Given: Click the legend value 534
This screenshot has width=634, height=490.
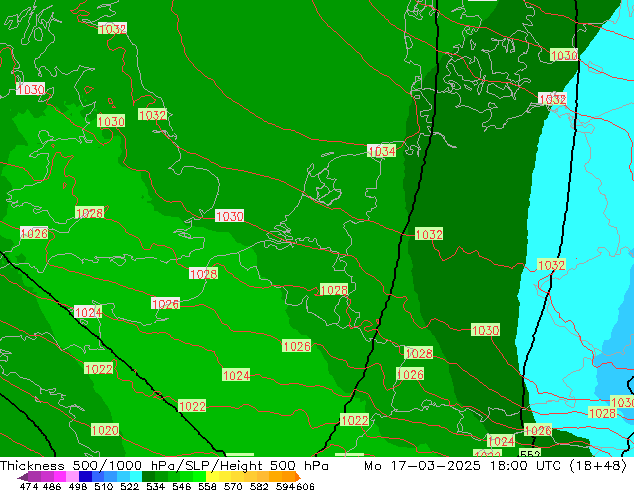Looking at the screenshot, I should pos(155,486).
